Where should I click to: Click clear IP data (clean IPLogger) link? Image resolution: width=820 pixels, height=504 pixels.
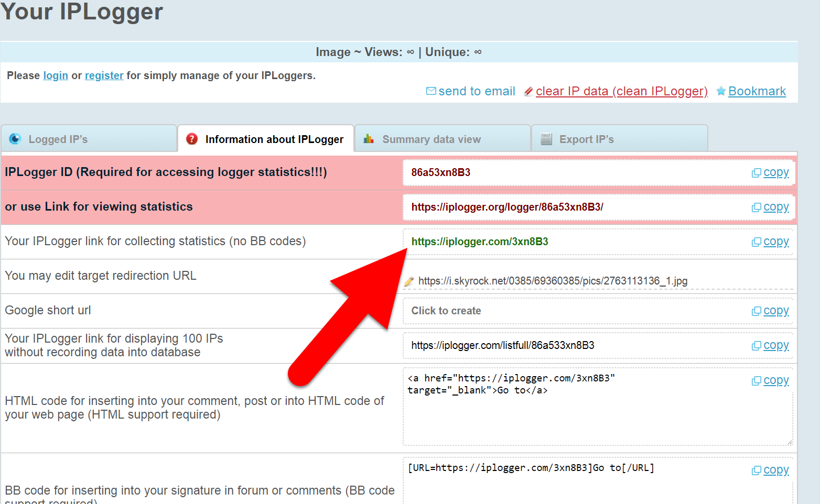(x=622, y=91)
